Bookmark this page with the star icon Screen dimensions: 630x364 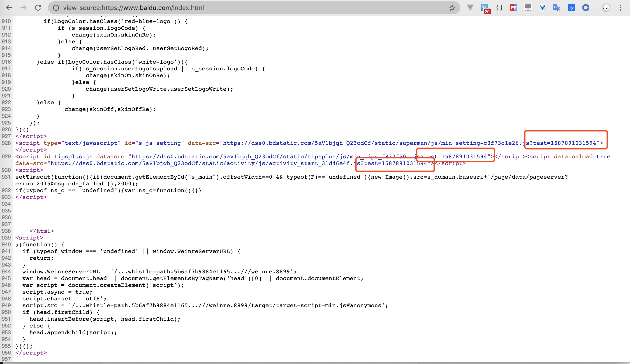[x=452, y=8]
